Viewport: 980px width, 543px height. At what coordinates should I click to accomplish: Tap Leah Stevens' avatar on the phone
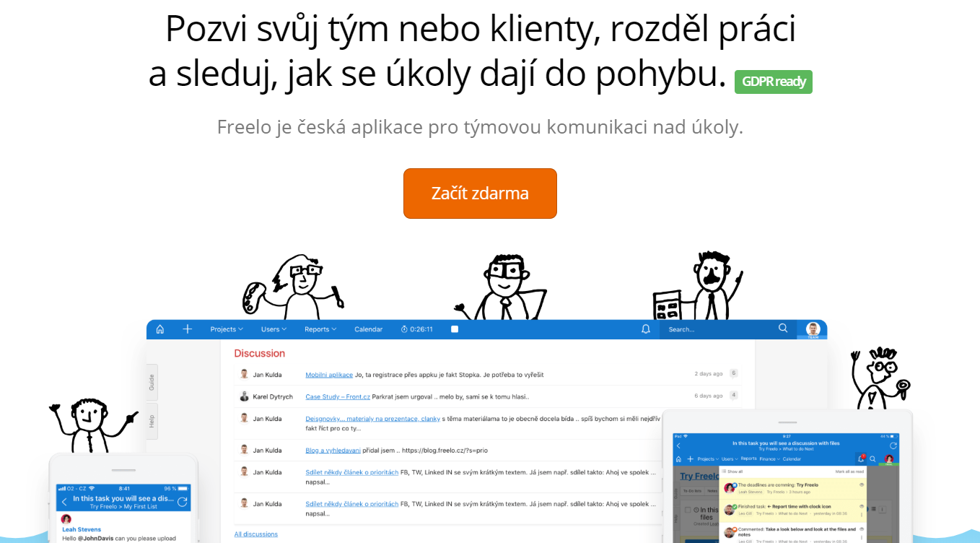(66, 519)
